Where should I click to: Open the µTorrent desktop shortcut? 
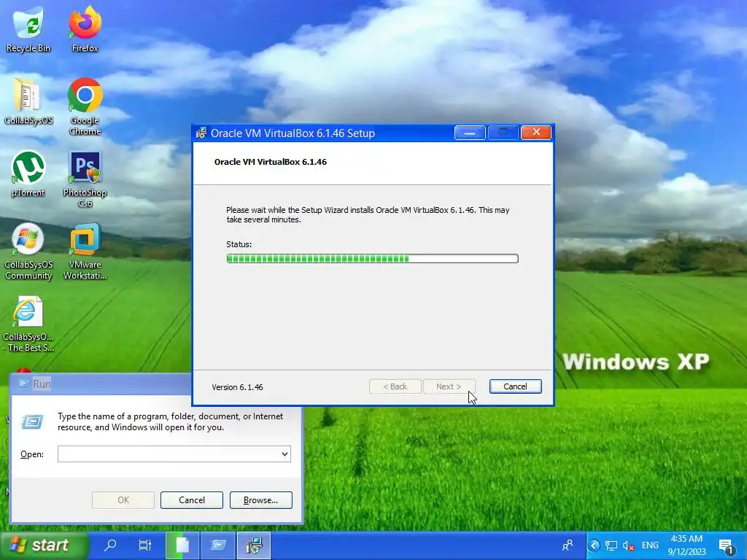(28, 174)
